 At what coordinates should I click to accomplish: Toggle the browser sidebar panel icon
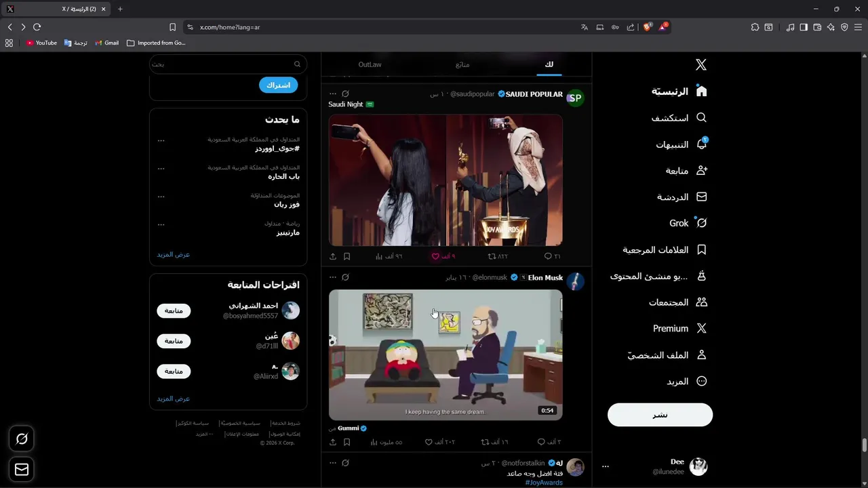pos(804,27)
